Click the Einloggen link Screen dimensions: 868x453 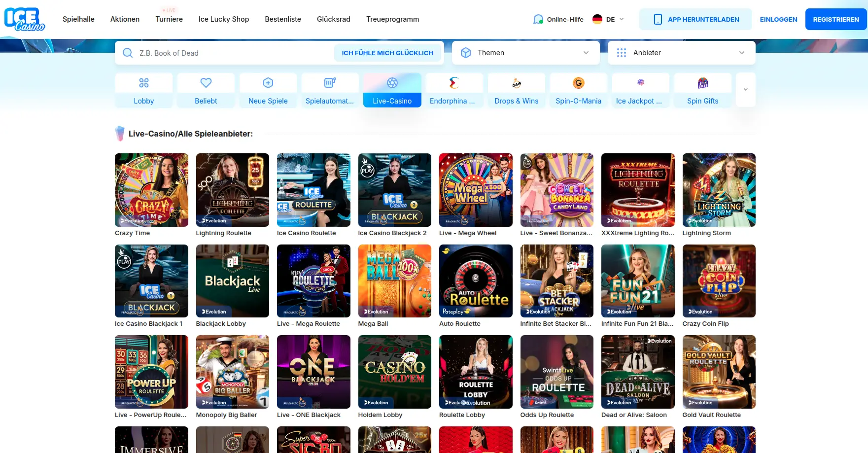pos(779,19)
